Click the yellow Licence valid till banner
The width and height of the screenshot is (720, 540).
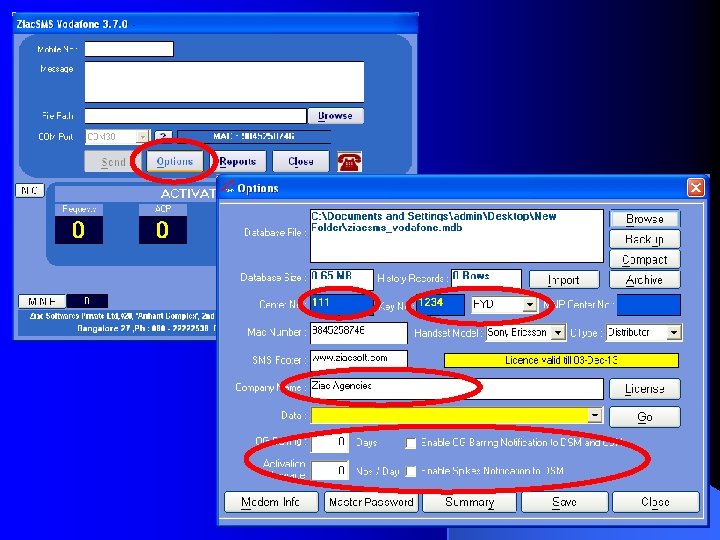pyautogui.click(x=561, y=360)
